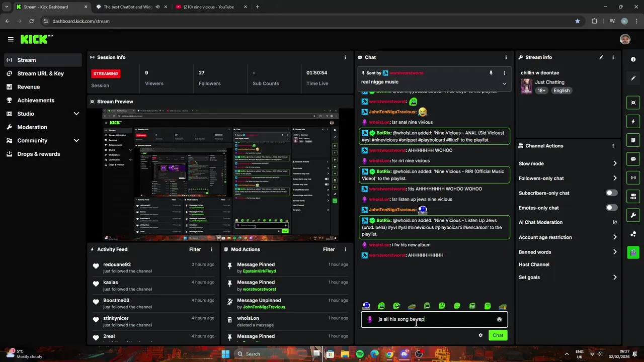Open Discord from the taskbar
Viewport: 644px width, 362px height.
pyautogui.click(x=404, y=354)
